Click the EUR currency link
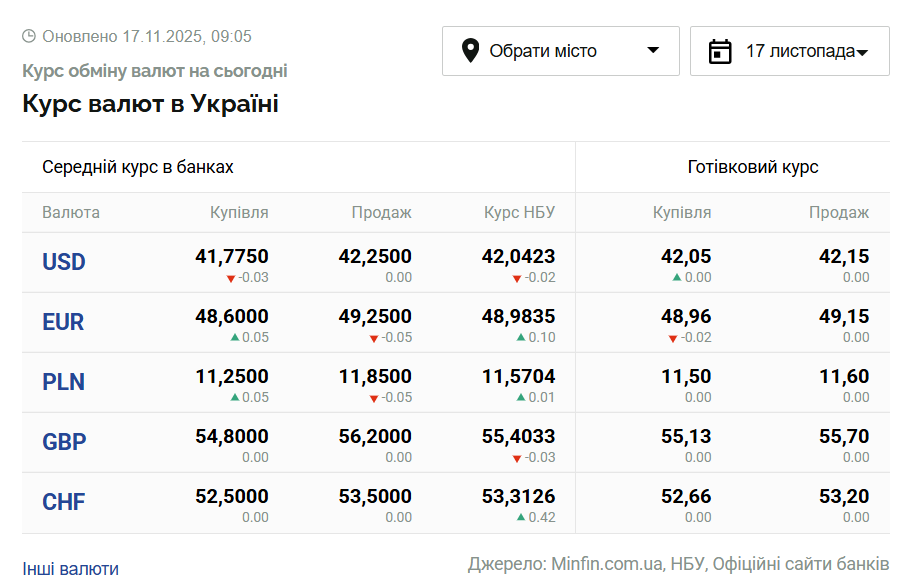Screen dimensions: 919x586 click(x=61, y=321)
